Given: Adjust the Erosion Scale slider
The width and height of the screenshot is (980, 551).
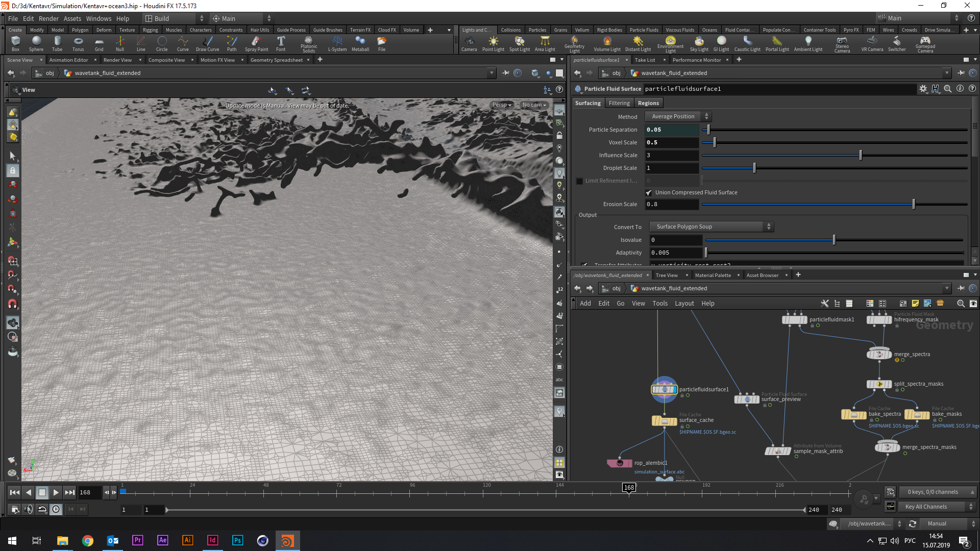Looking at the screenshot, I should (x=834, y=204).
